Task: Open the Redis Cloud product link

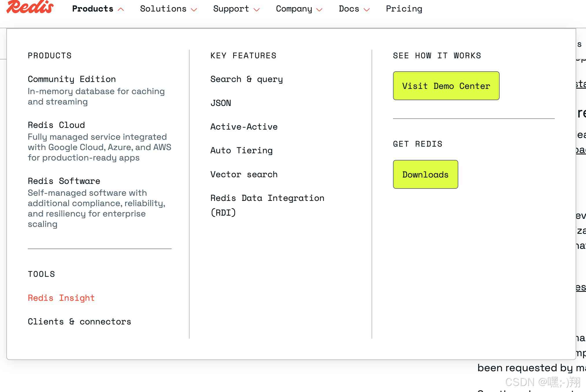Action: tap(56, 125)
